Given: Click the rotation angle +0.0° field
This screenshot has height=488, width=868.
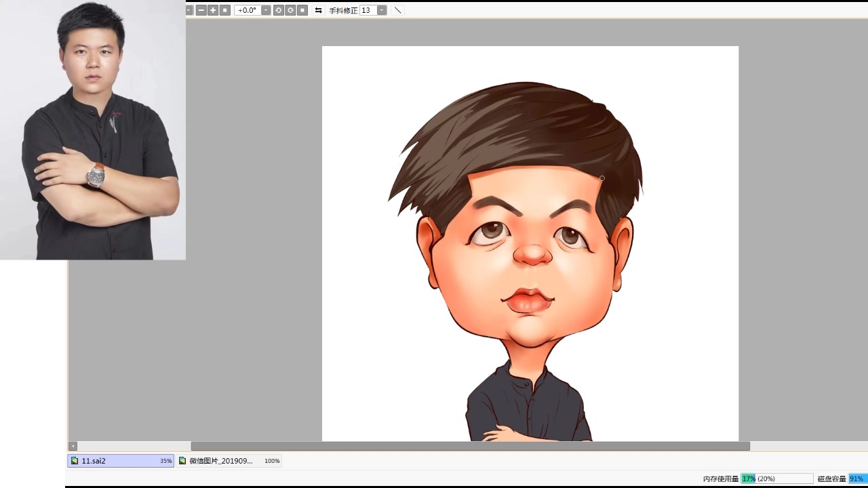Looking at the screenshot, I should (248, 10).
